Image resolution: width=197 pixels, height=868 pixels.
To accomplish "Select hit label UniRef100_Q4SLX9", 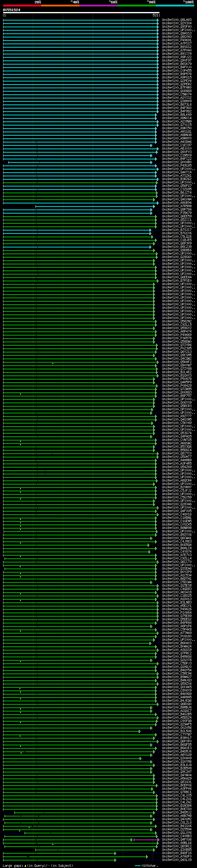I will [177, 860].
